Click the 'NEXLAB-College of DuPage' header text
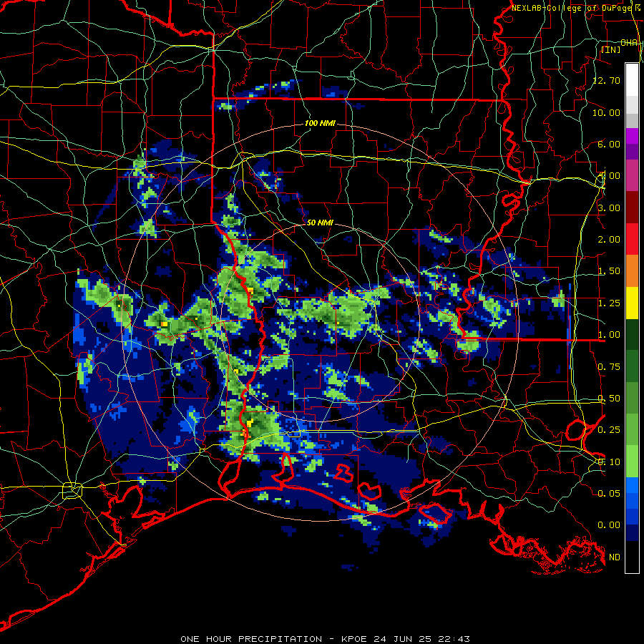The width and height of the screenshot is (644, 644). point(571,8)
